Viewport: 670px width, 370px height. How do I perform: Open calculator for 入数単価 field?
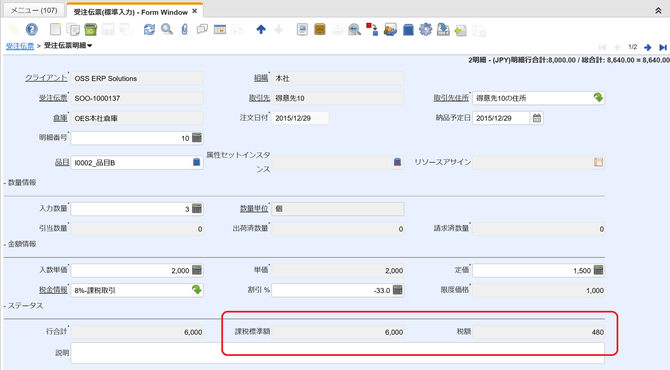click(197, 270)
